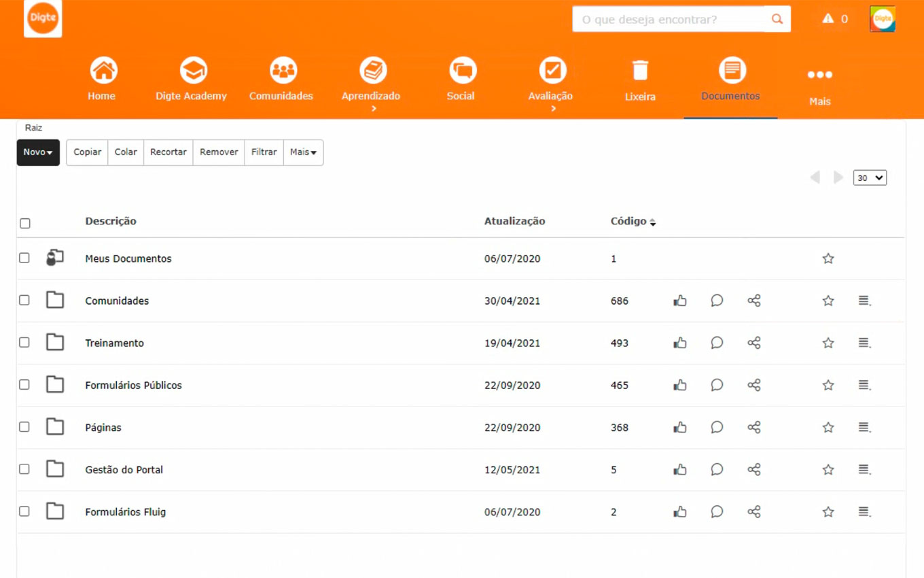Share the Formulários Públicos folder
This screenshot has width=924, height=578.
coord(753,385)
